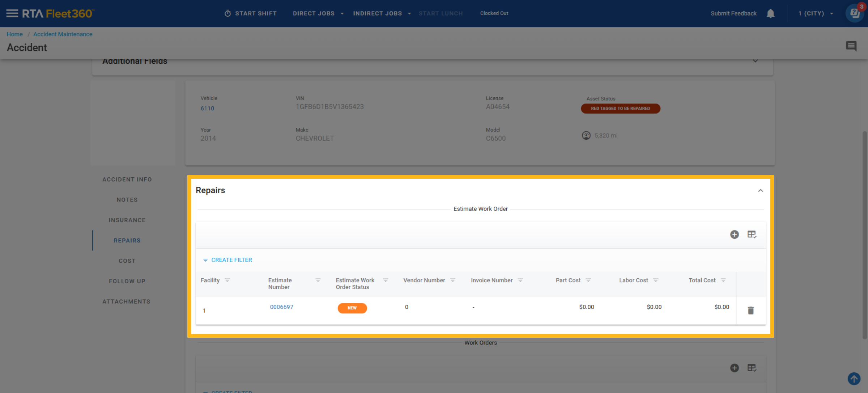Delete the estimate 0006697 row
Image resolution: width=868 pixels, height=393 pixels.
751,310
